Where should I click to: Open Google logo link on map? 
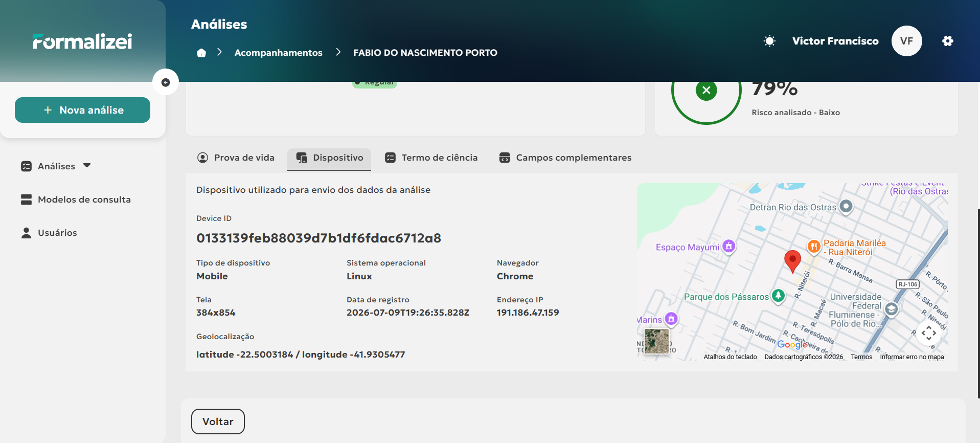coord(792,345)
